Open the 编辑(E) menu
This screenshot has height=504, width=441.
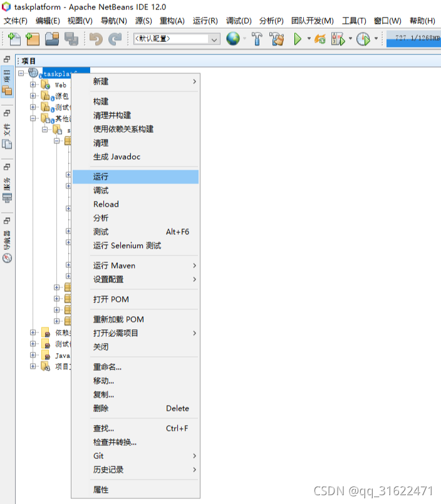[48, 21]
